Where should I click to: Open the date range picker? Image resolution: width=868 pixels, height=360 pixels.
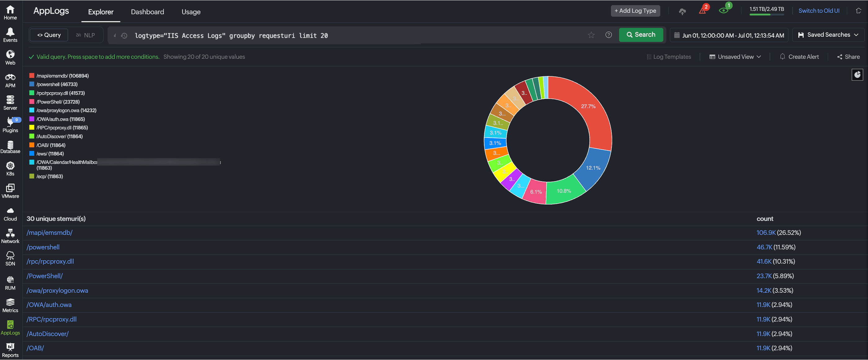[x=729, y=35]
